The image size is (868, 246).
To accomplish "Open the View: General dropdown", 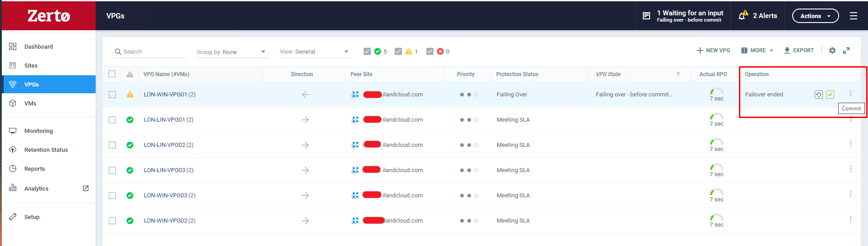I will point(314,52).
